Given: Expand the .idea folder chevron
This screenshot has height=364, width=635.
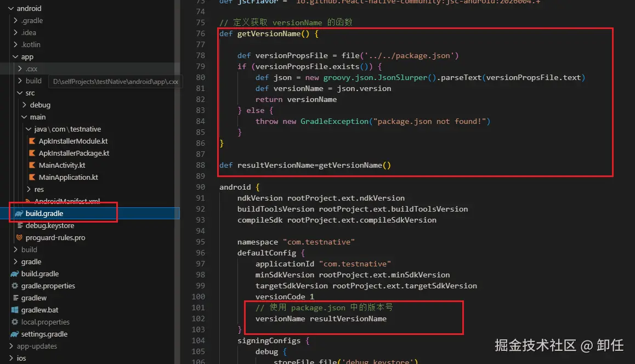Looking at the screenshot, I should coord(15,32).
